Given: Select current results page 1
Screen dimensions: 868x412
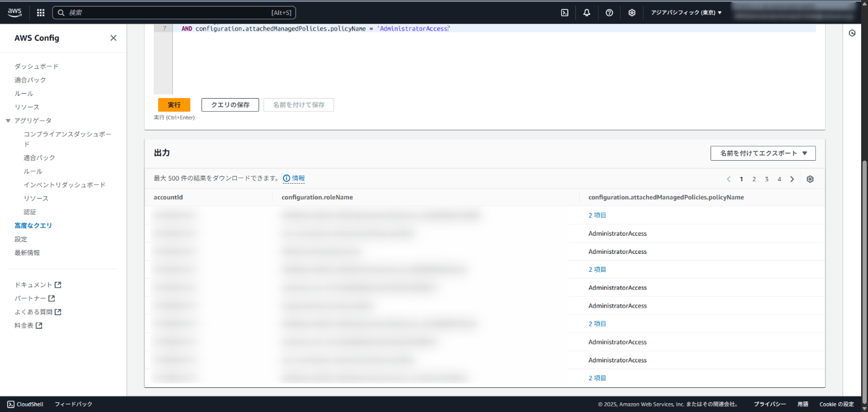Looking at the screenshot, I should pyautogui.click(x=742, y=179).
